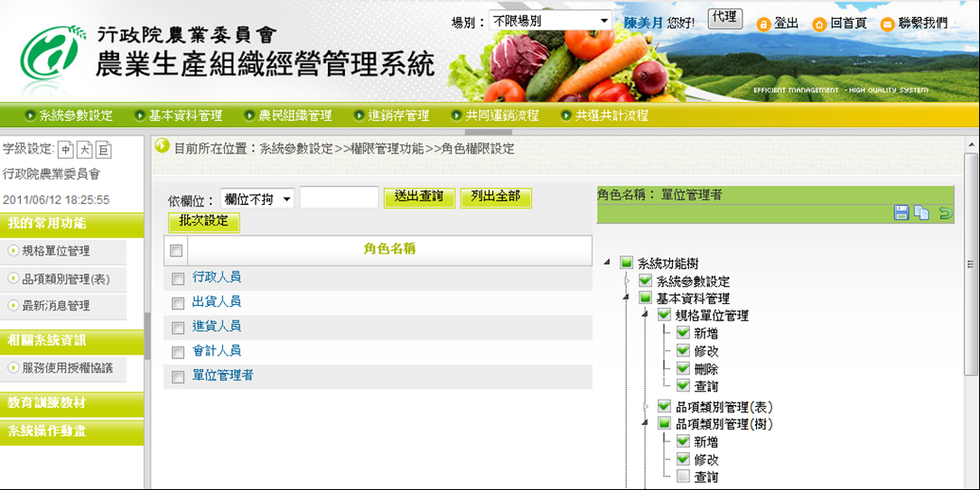Click the 代理 button
The width and height of the screenshot is (980, 490).
725,19
